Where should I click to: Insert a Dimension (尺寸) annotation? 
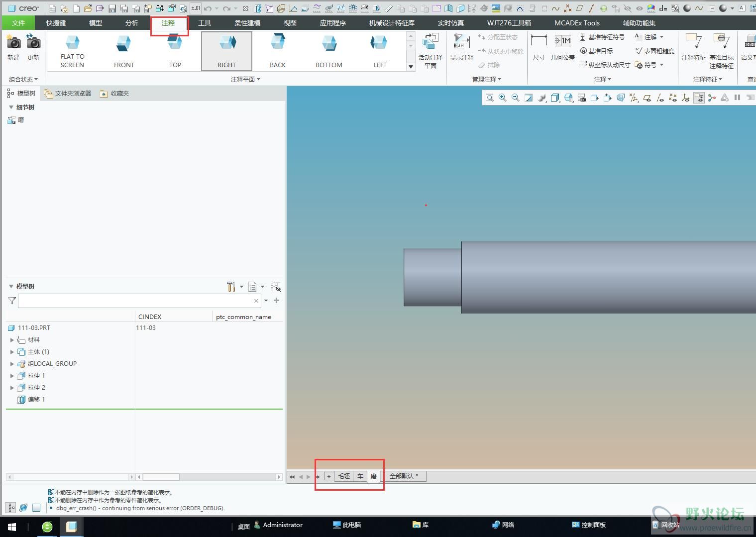click(x=539, y=47)
